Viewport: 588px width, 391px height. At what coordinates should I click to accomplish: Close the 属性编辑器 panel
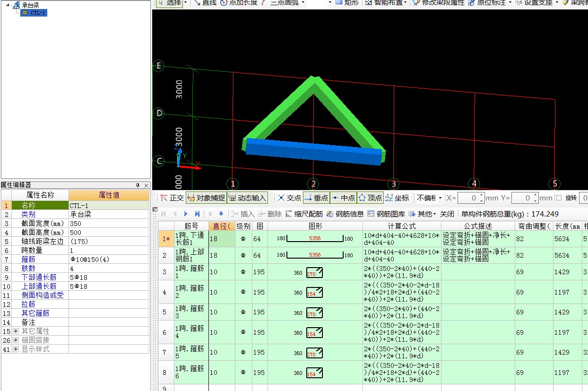[146, 185]
